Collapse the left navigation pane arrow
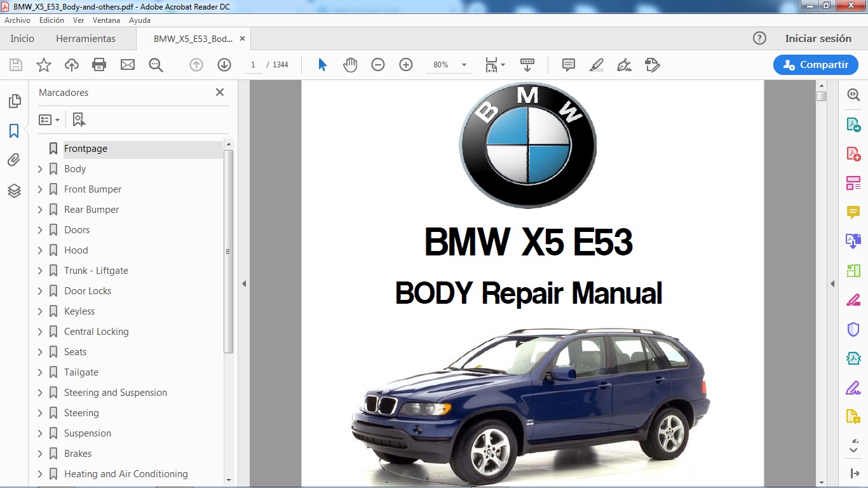Viewport: 868px width, 488px height. 244,284
